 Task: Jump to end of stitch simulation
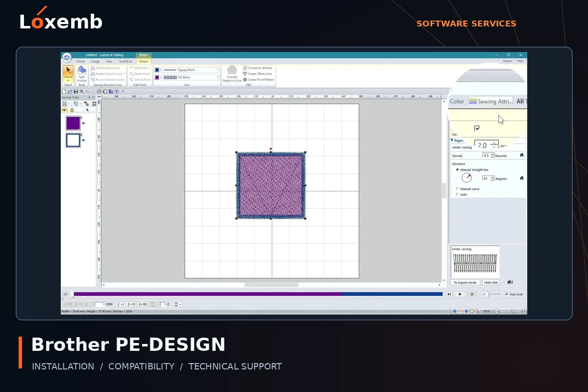coord(449,294)
